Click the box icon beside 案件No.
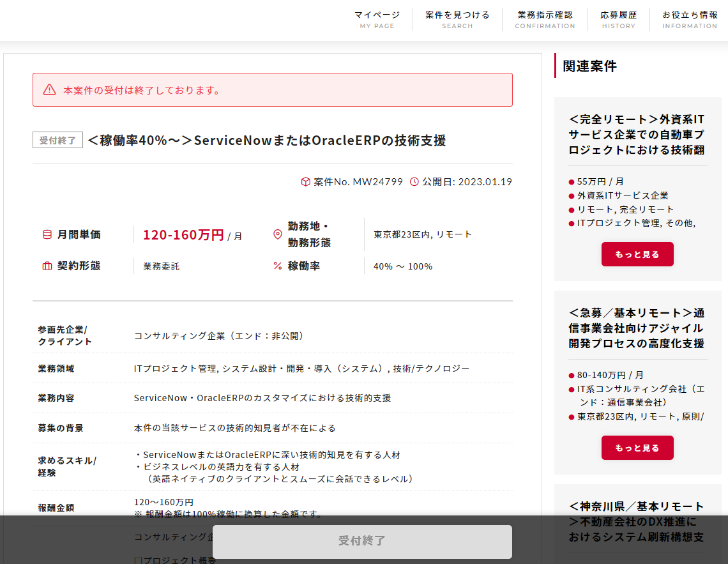This screenshot has height=564, width=728. coord(305,181)
